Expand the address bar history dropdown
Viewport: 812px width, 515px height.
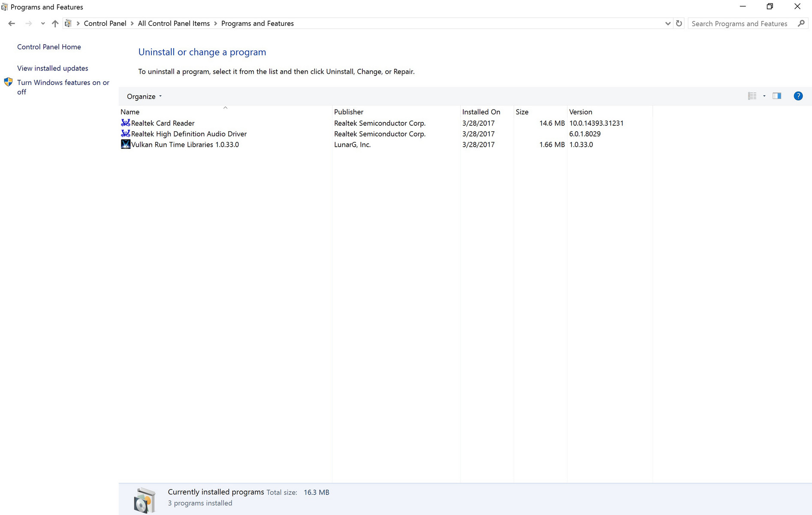(x=667, y=24)
